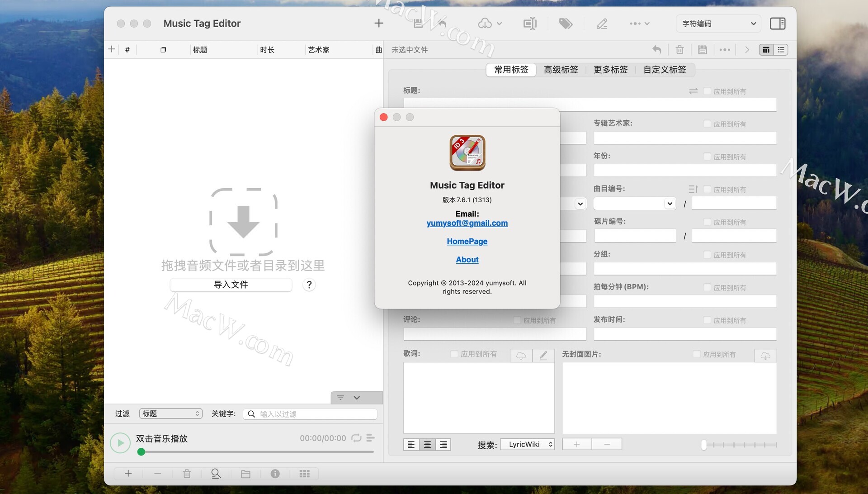Click the play button in player
The height and width of the screenshot is (494, 868).
[x=120, y=443]
